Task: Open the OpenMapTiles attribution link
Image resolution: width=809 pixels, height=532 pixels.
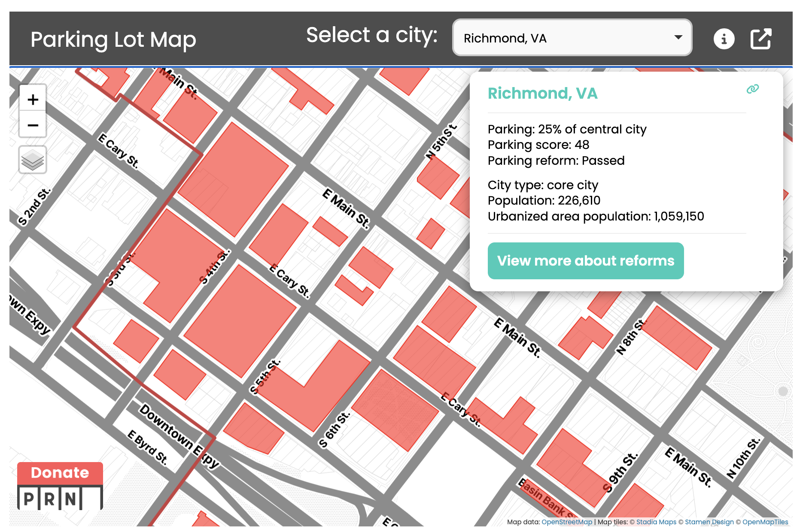Action: [x=765, y=522]
